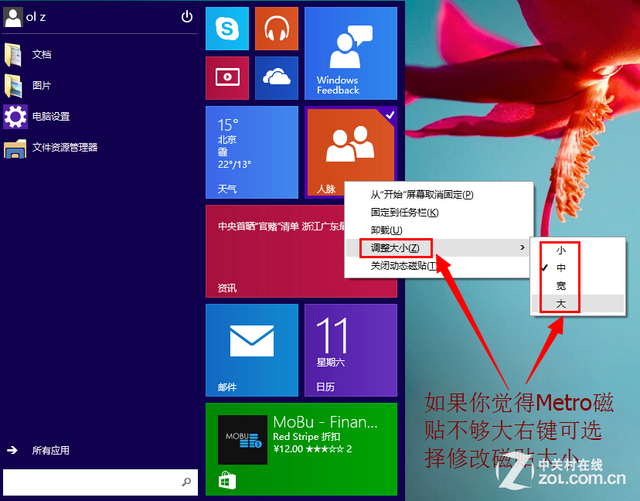The height and width of the screenshot is (501, 640).
Task: Click the checkmark on 人脉 tile
Action: pyautogui.click(x=390, y=115)
